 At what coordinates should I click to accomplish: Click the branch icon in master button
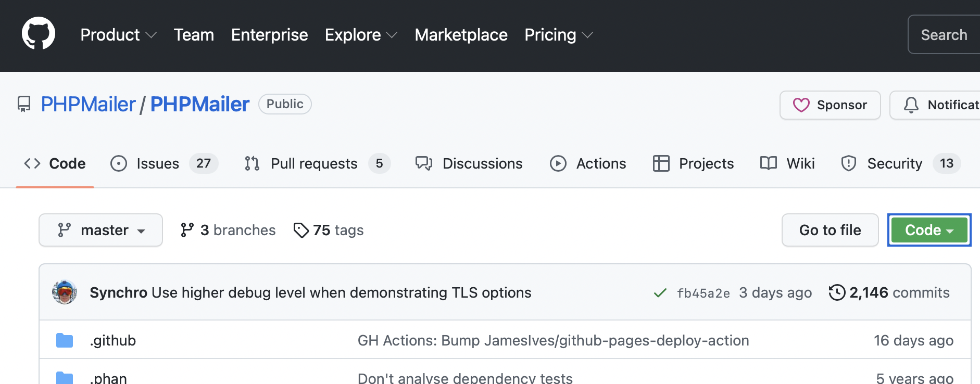pos(64,230)
